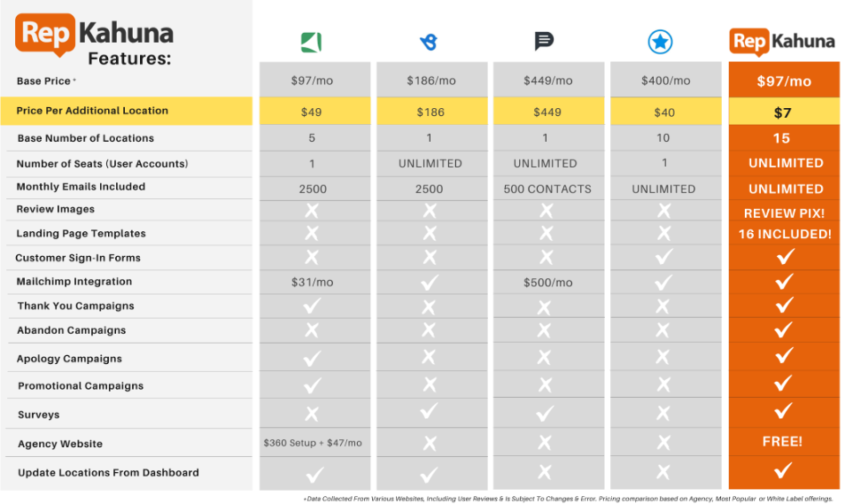The width and height of the screenshot is (845, 504).
Task: Click Landing Page Templates X in blue bird column
Action: (430, 234)
